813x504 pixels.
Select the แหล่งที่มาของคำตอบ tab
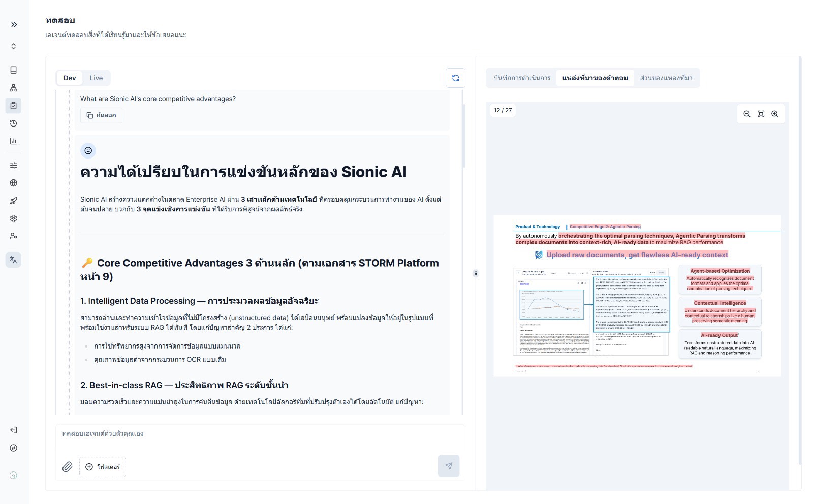595,78
